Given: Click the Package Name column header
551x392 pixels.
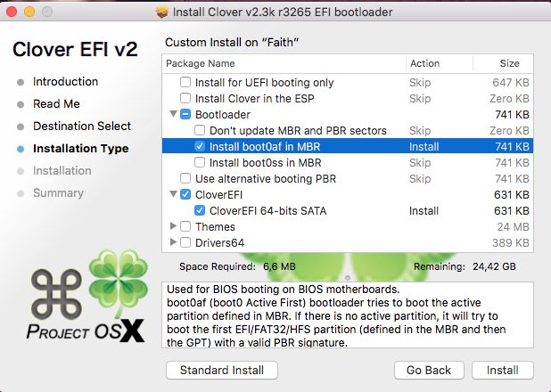Looking at the screenshot, I should (x=284, y=63).
